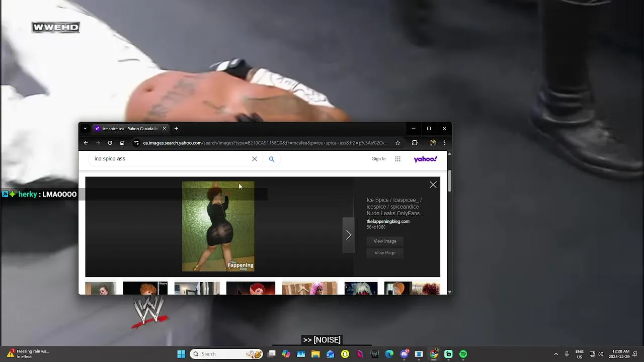Open network display icon in system tray
644x362 pixels.
[592, 354]
